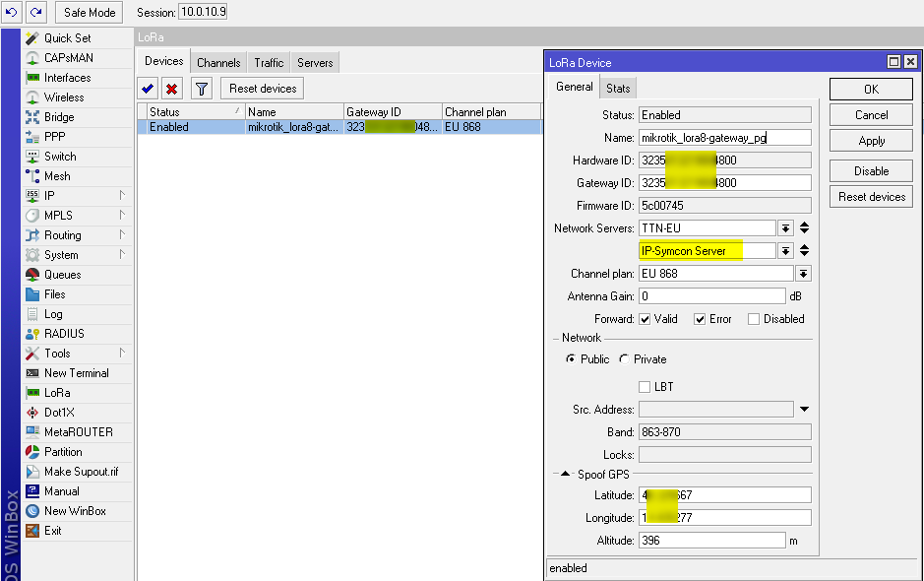
Task: Switch to the Devices tab
Action: point(163,61)
